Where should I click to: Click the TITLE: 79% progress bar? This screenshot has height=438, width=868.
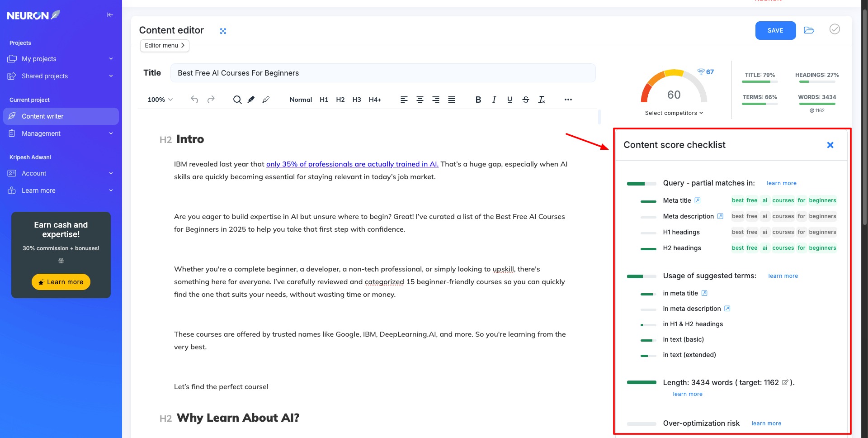click(759, 81)
